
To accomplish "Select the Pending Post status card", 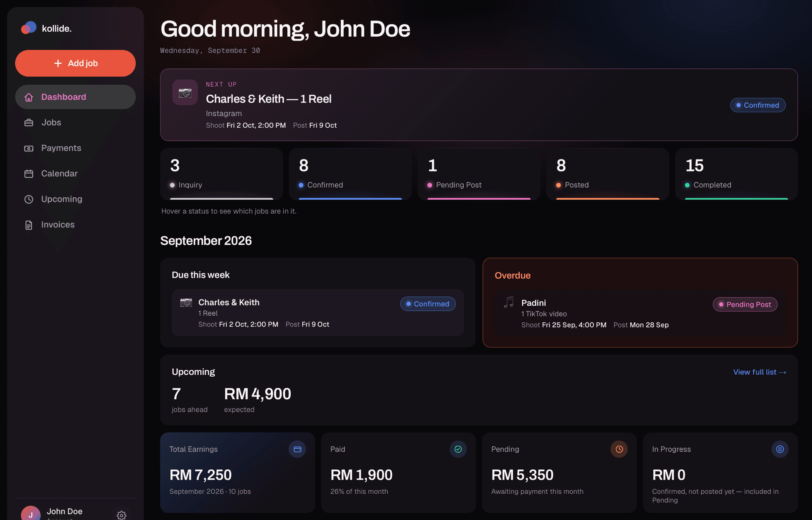I will pos(479,174).
